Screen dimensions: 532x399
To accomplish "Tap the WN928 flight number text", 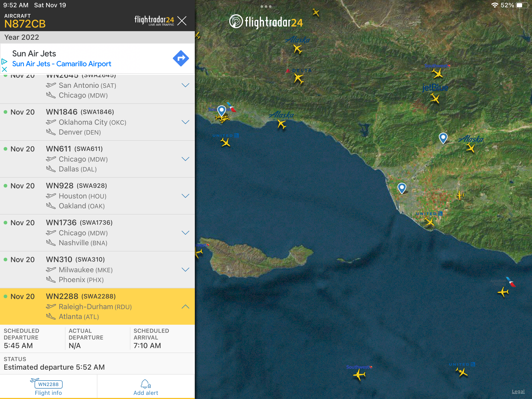I will pyautogui.click(x=60, y=186).
